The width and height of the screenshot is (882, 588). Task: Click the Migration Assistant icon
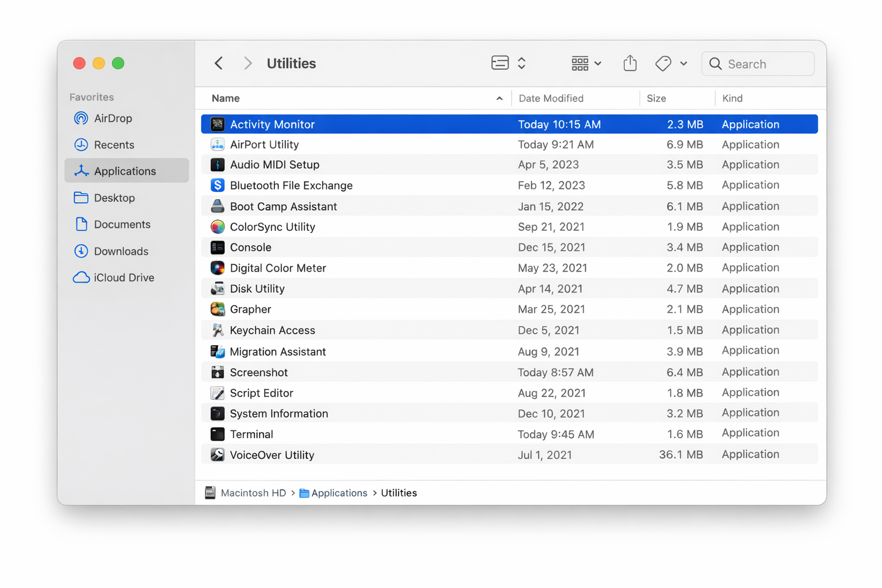217,351
